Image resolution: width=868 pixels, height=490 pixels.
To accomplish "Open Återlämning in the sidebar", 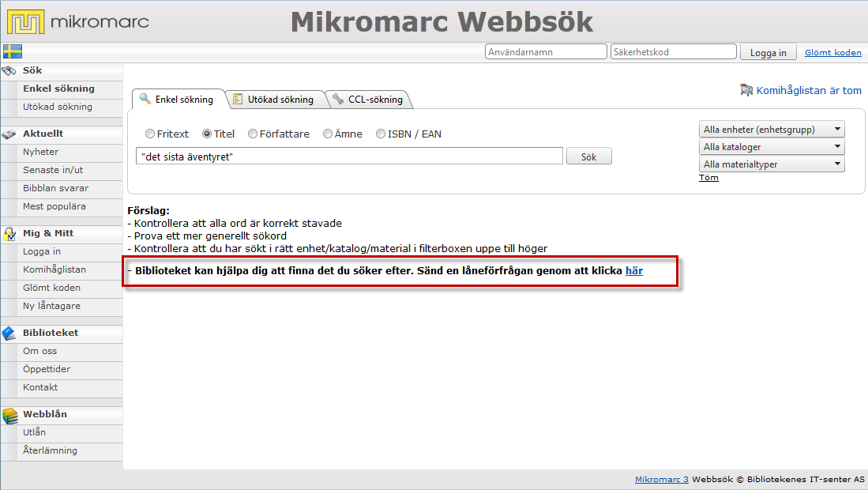I will (x=50, y=450).
